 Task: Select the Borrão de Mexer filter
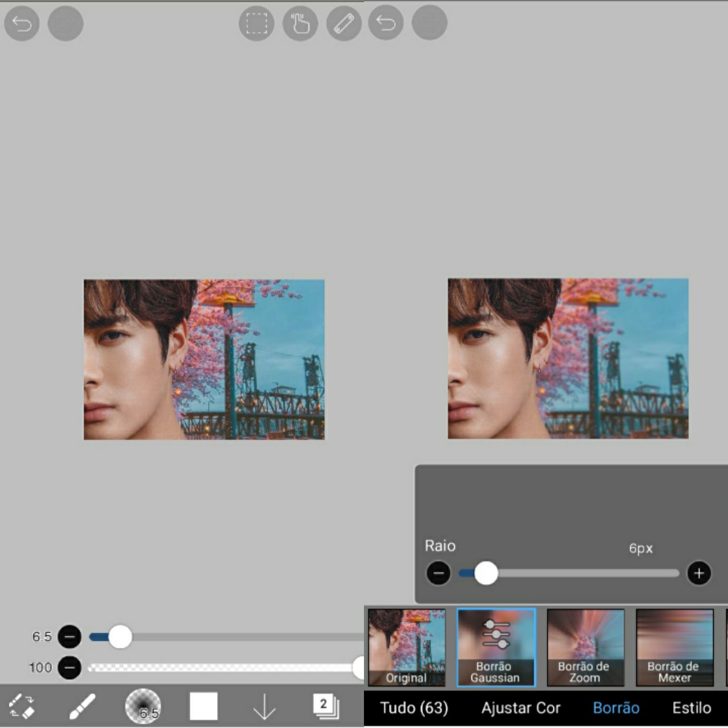(675, 647)
